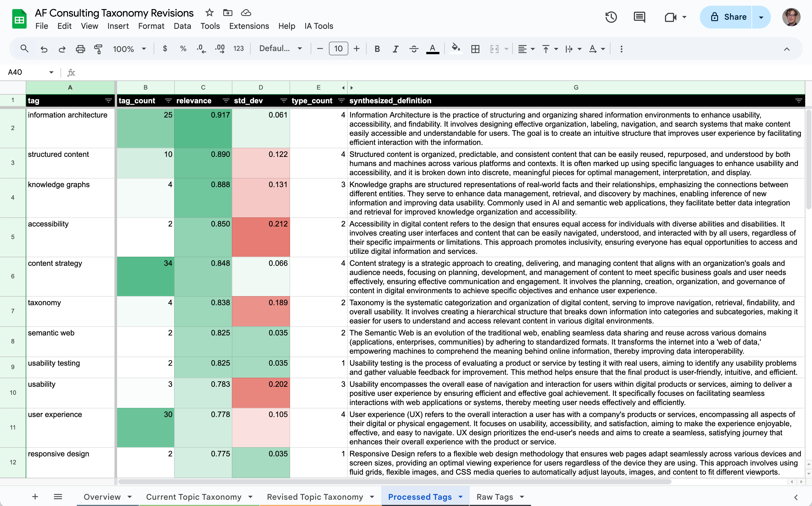Toggle bold formatting

click(x=377, y=49)
